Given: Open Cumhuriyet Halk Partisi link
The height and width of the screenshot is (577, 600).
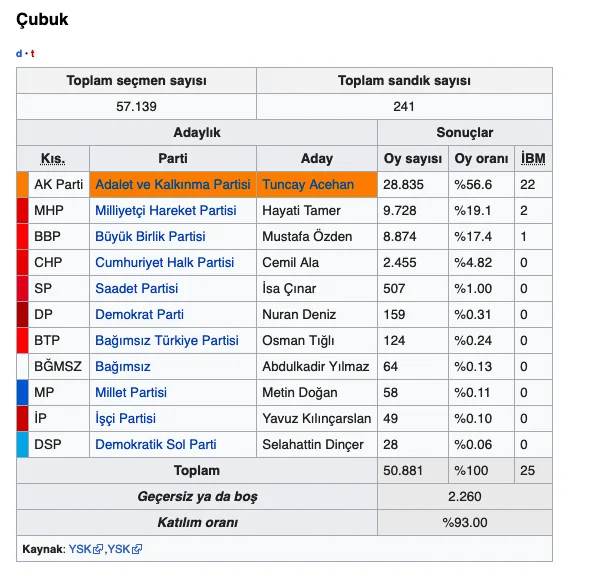Looking at the screenshot, I should point(165,262).
